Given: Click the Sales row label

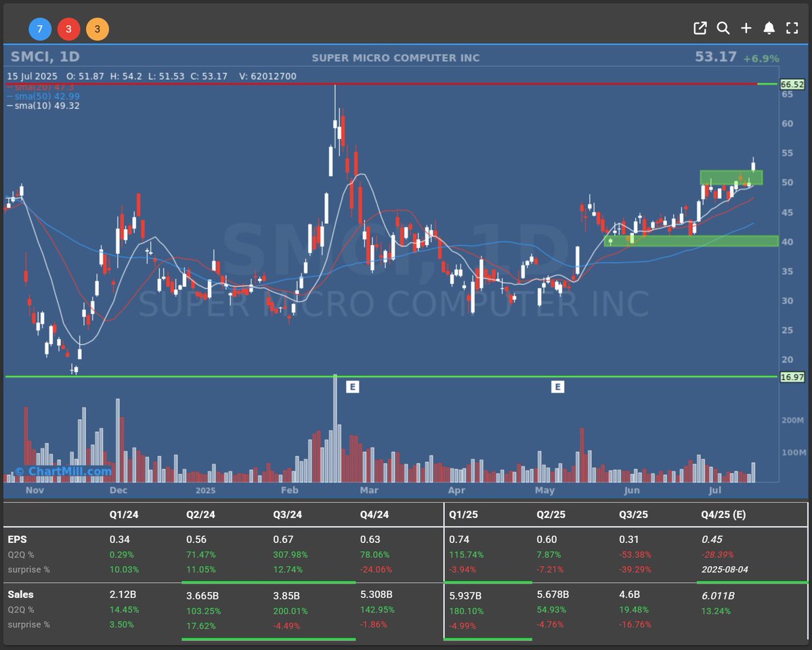Looking at the screenshot, I should point(21,594).
